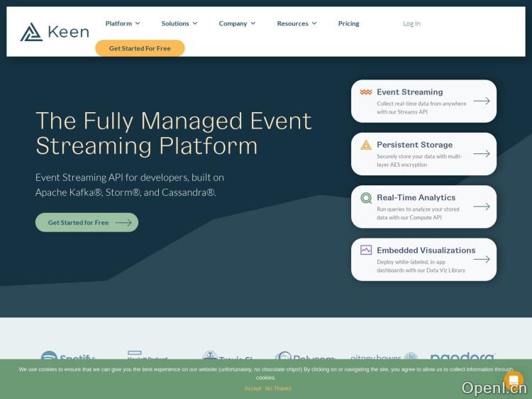
Task: Expand the Solutions dropdown menu
Action: click(x=179, y=23)
